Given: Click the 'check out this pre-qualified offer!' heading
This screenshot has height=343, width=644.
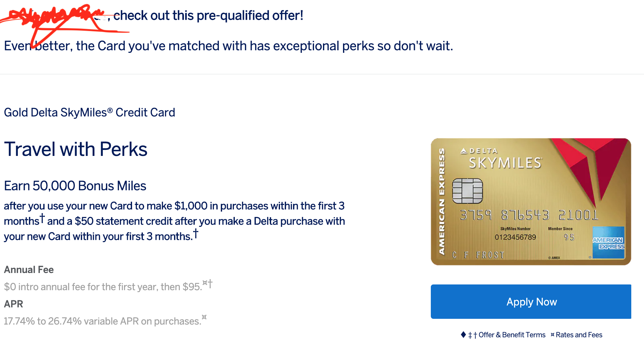Looking at the screenshot, I should (x=208, y=15).
